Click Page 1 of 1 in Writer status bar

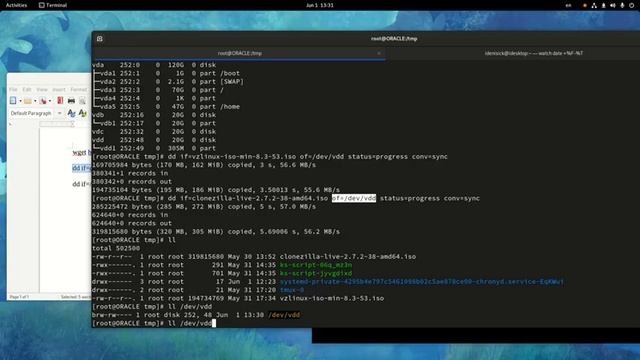coord(19,297)
